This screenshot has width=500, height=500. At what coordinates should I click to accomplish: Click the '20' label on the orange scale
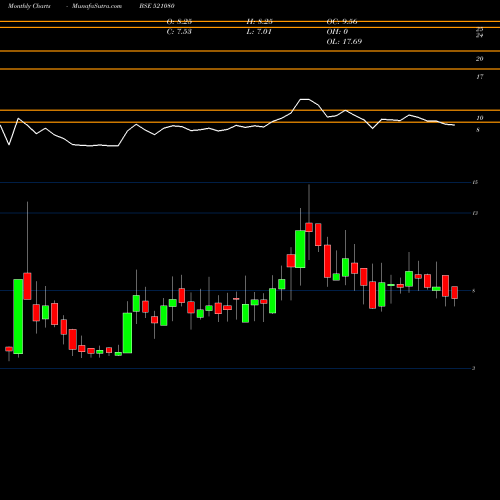coord(479,59)
